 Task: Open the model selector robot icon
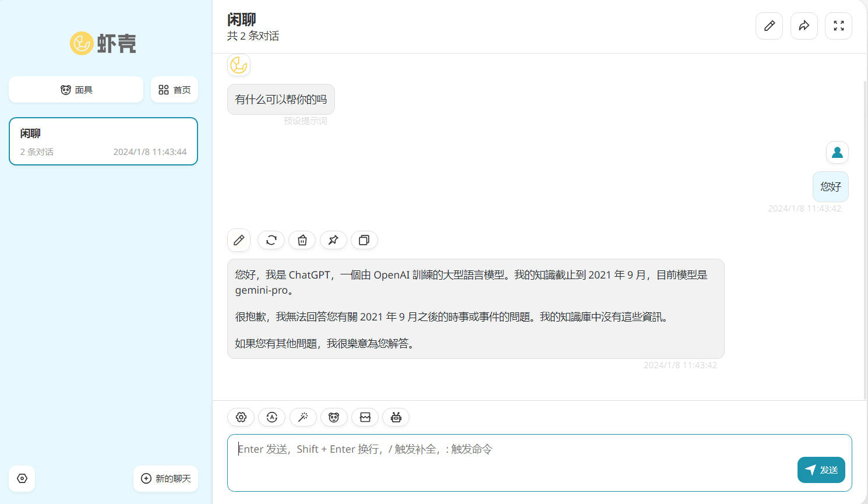click(396, 417)
